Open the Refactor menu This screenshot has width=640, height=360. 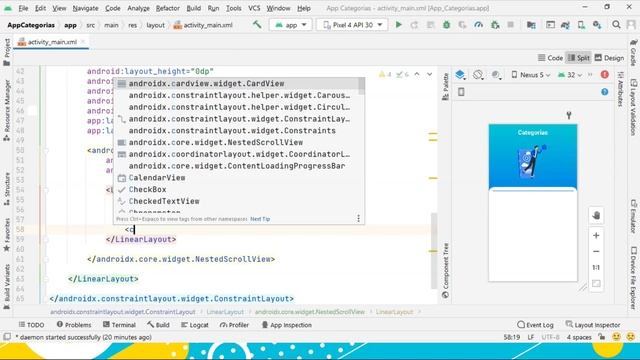[167, 8]
